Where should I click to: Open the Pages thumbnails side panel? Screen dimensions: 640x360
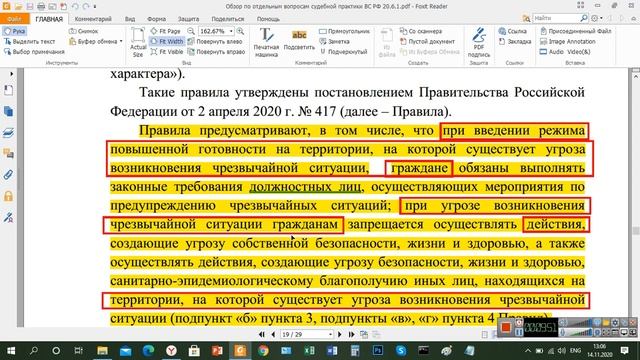pos(8,111)
